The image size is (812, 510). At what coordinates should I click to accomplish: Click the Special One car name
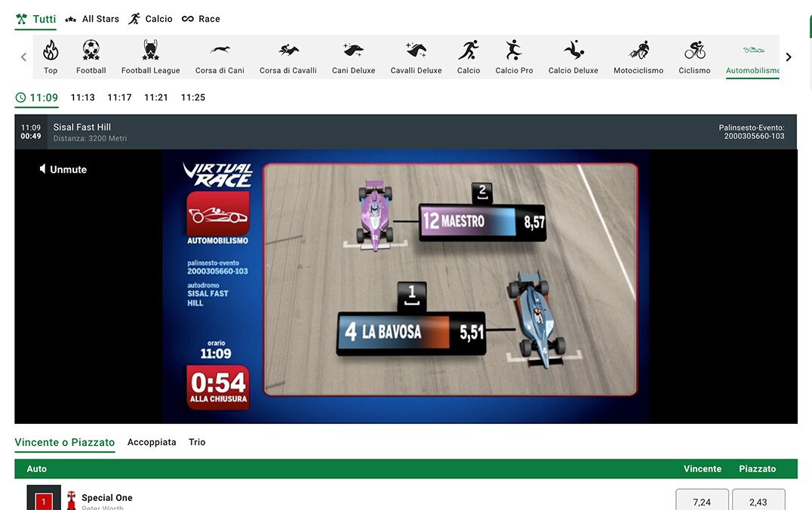click(x=107, y=498)
